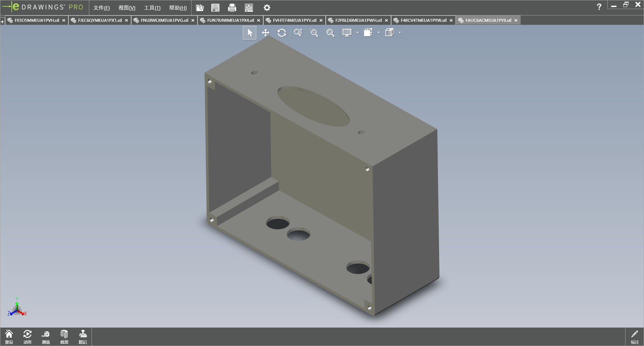
Task: Open the Section (截面) tool
Action: (x=64, y=337)
